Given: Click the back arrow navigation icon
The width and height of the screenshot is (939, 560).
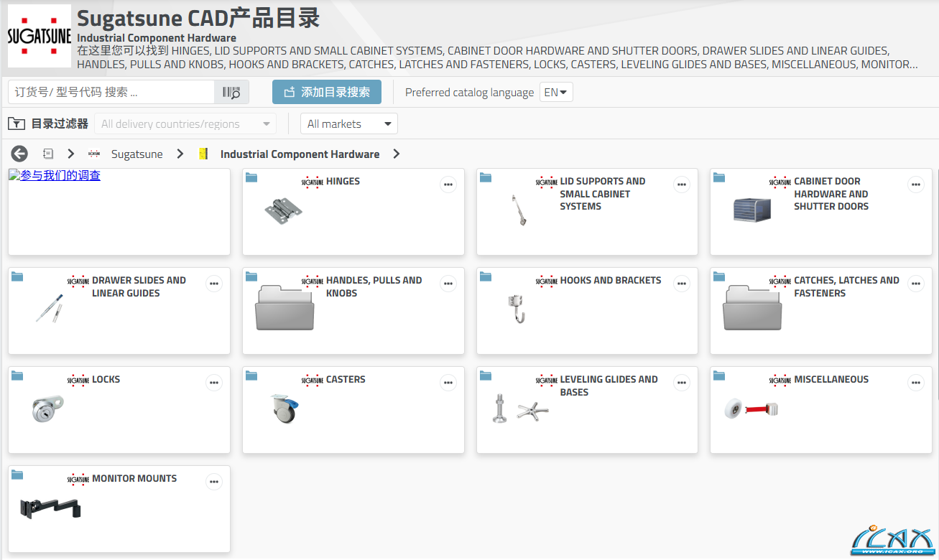Looking at the screenshot, I should pos(19,154).
